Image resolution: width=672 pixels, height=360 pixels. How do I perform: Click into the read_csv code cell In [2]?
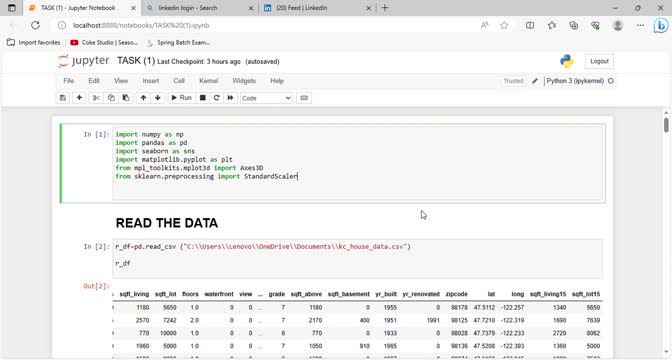coord(357,259)
